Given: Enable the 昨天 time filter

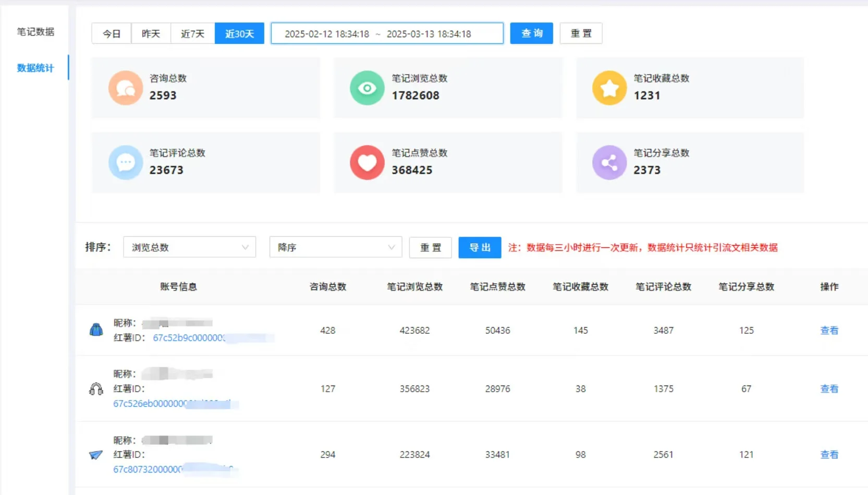Looking at the screenshot, I should point(151,33).
